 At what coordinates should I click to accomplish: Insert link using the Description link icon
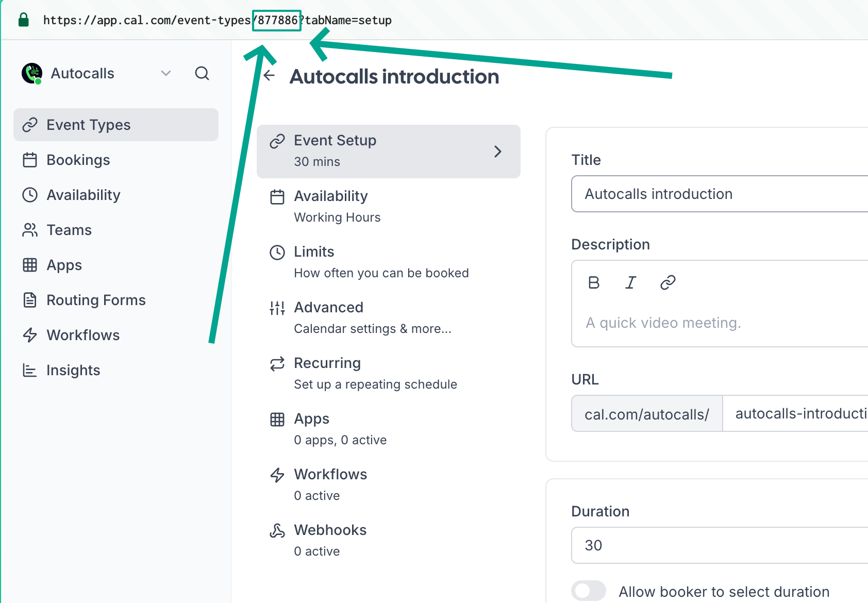[x=667, y=282]
